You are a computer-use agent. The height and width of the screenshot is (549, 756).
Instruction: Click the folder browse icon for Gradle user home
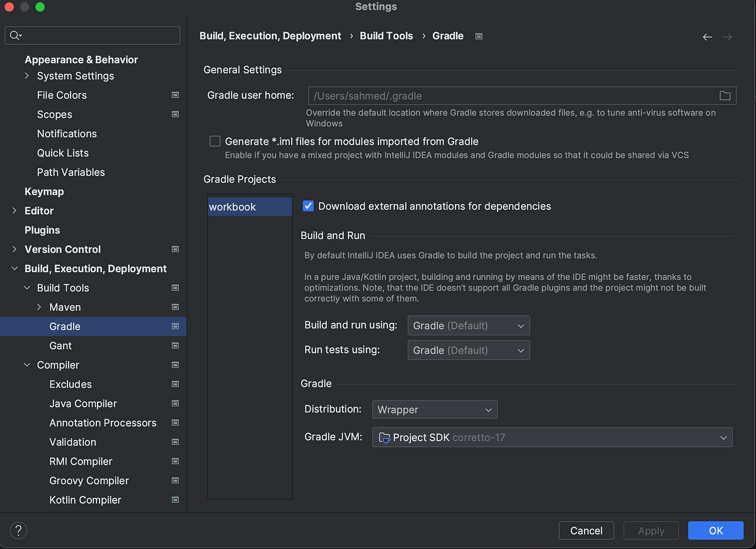coord(724,95)
